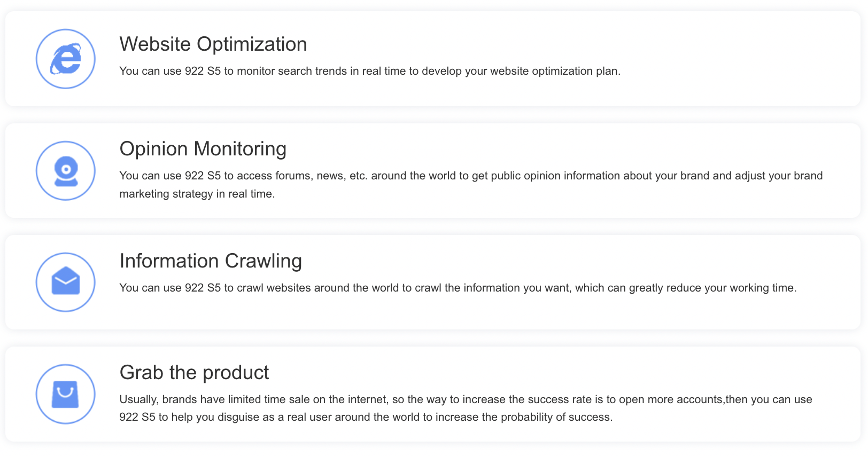Click the Internet Explorer browser icon
Image resolution: width=868 pixels, height=456 pixels.
click(x=66, y=59)
